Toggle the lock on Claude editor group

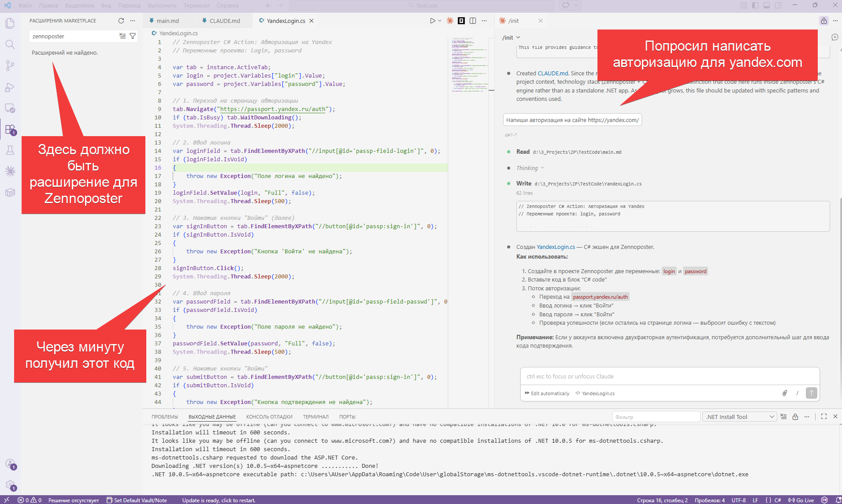(823, 21)
